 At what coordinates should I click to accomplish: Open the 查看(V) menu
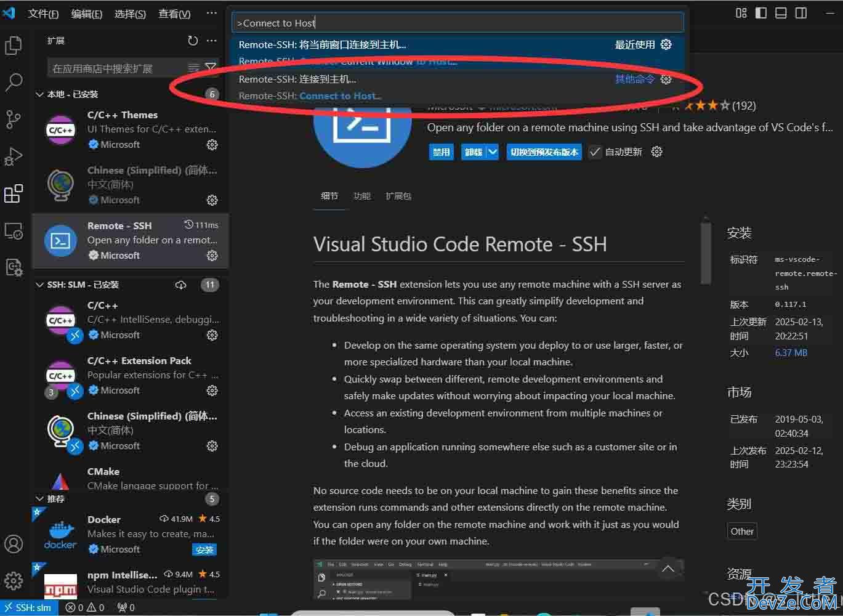(174, 14)
